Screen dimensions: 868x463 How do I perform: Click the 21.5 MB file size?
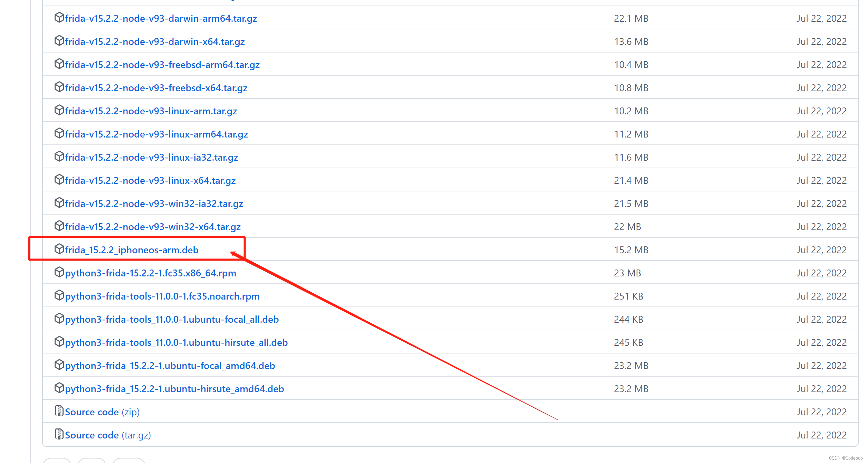click(631, 204)
